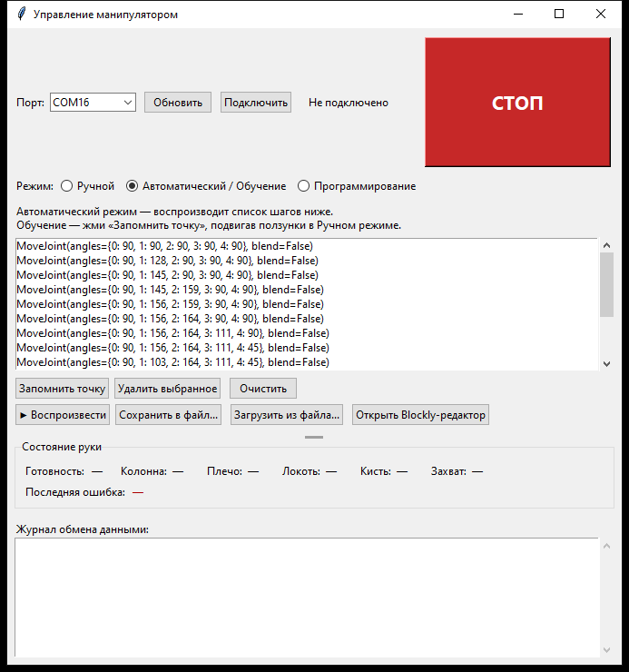Click the Колонна status label
629x672 pixels.
[x=144, y=471]
